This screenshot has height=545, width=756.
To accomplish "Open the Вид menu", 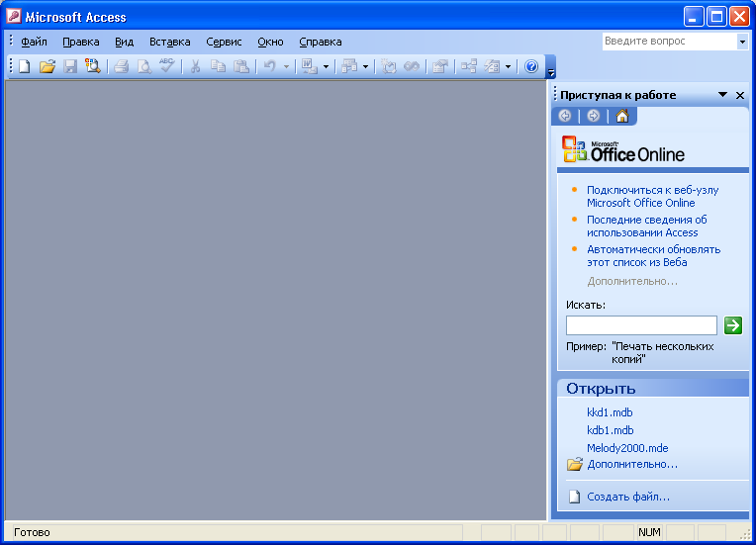I will pyautogui.click(x=124, y=42).
